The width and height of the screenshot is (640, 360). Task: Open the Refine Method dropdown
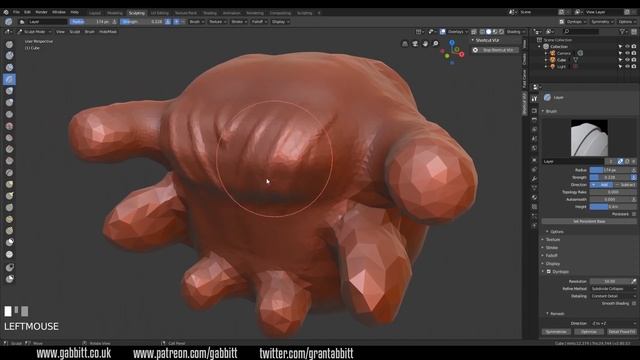(x=613, y=289)
